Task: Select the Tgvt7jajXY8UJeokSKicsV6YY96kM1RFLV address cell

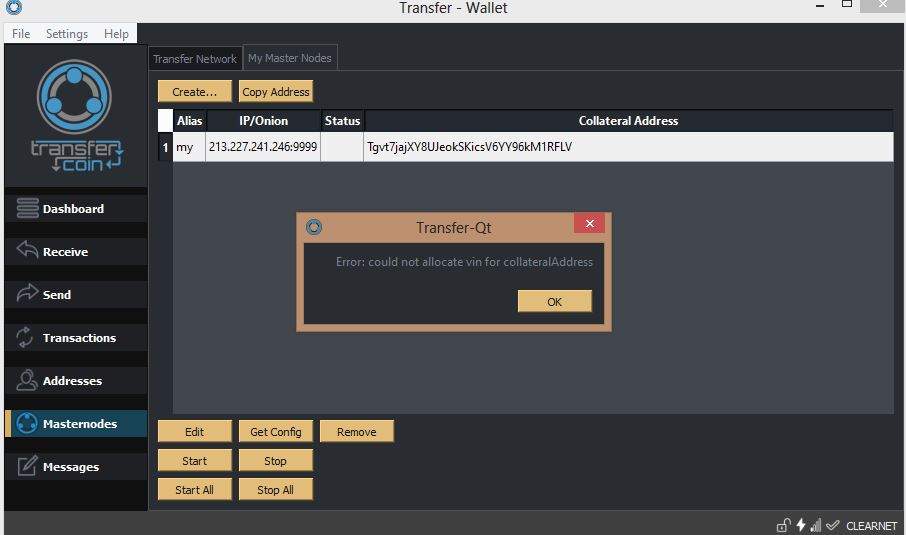Action: [x=629, y=147]
